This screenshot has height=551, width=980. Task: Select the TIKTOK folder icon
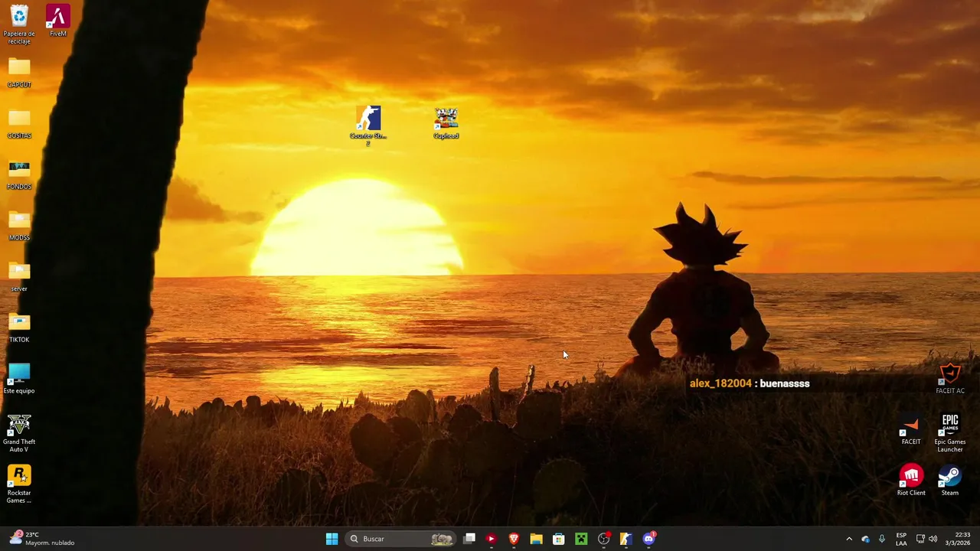pyautogui.click(x=19, y=328)
